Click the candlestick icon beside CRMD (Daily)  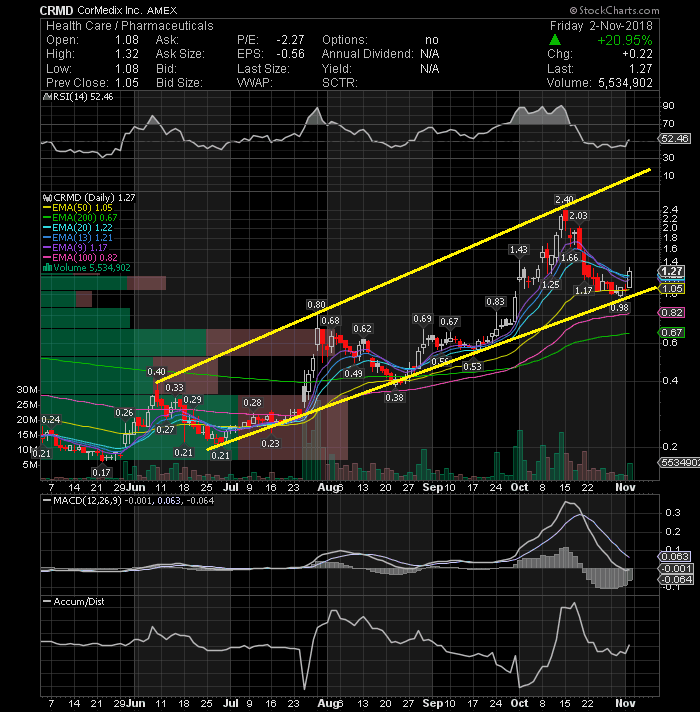[x=47, y=198]
